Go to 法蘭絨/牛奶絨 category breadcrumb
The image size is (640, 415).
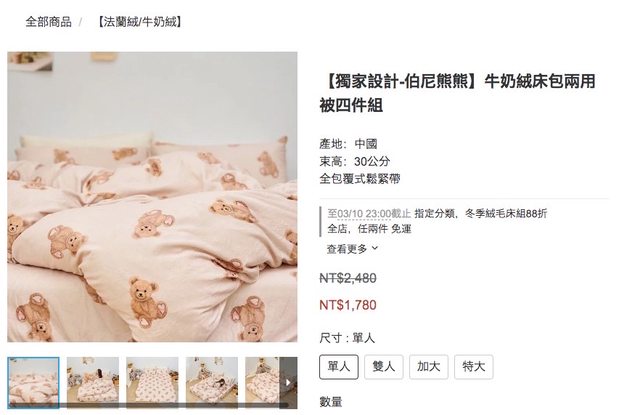(140, 22)
